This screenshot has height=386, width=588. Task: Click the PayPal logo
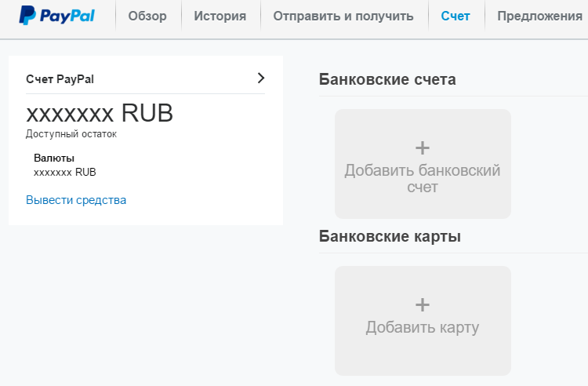tap(56, 16)
